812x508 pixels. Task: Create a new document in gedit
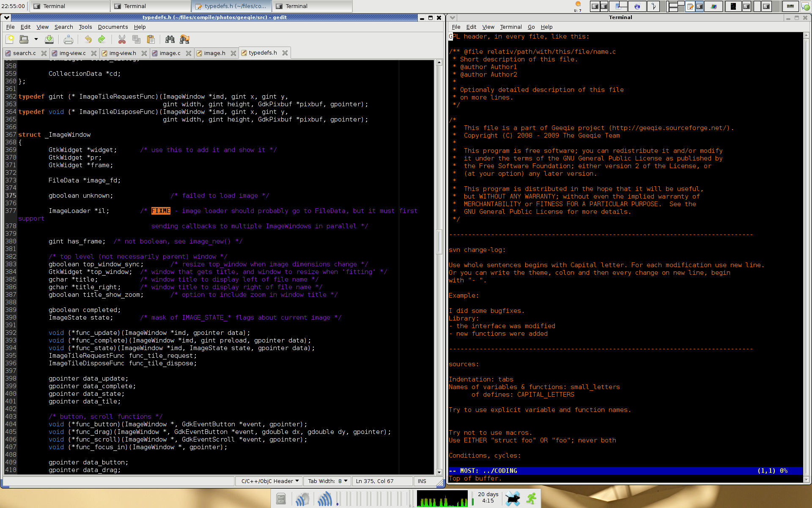(x=10, y=39)
